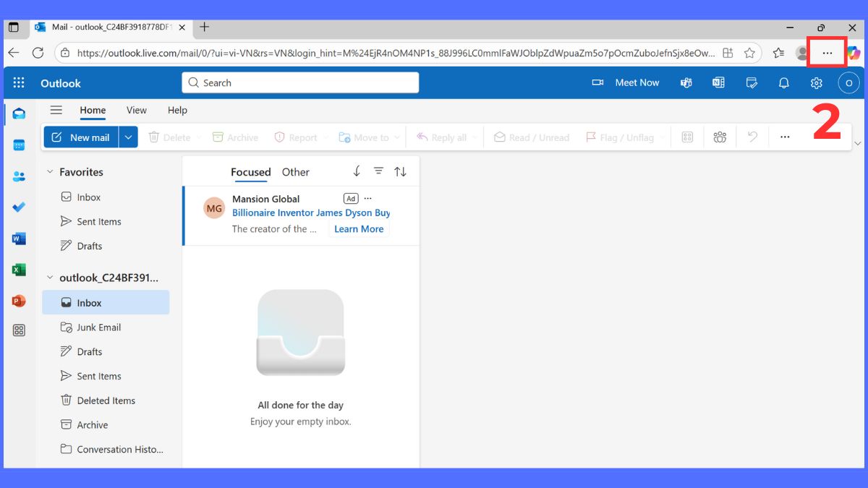Open To Do checkmark app

coord(19,207)
